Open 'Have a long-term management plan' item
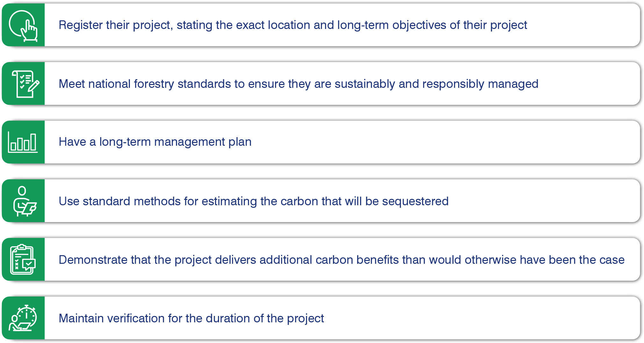The width and height of the screenshot is (644, 343). coord(155,142)
